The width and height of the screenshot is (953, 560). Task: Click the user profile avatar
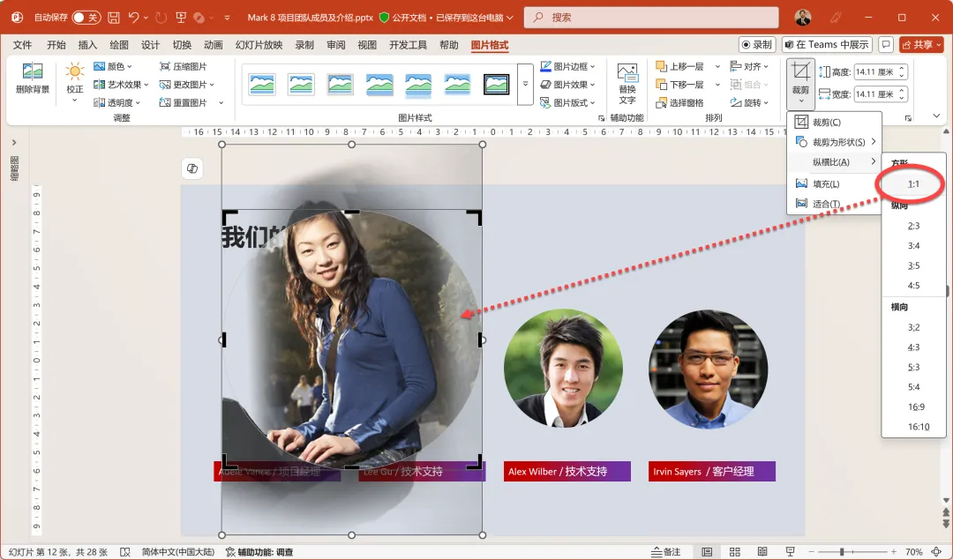pyautogui.click(x=803, y=18)
